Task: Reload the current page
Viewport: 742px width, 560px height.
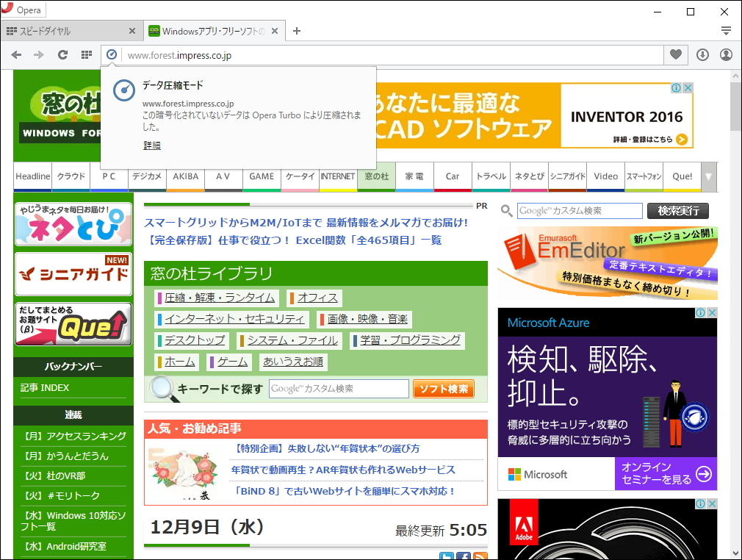Action: pyautogui.click(x=62, y=54)
